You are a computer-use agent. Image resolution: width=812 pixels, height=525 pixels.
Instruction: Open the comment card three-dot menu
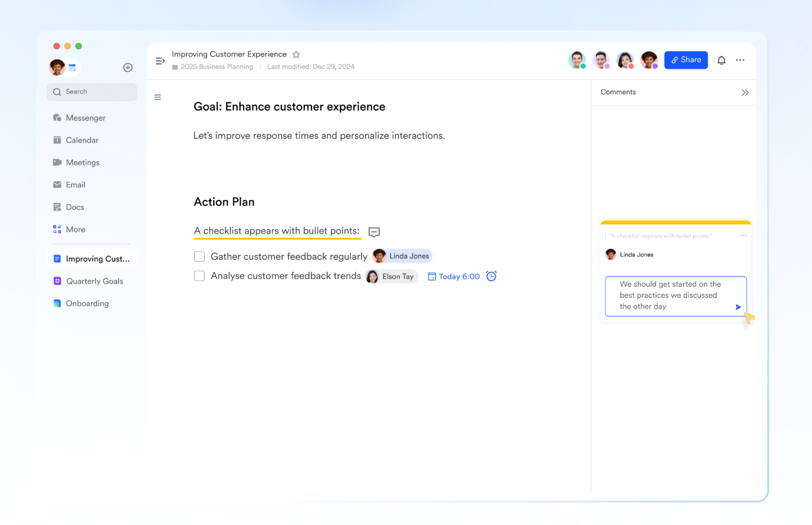[x=743, y=235]
